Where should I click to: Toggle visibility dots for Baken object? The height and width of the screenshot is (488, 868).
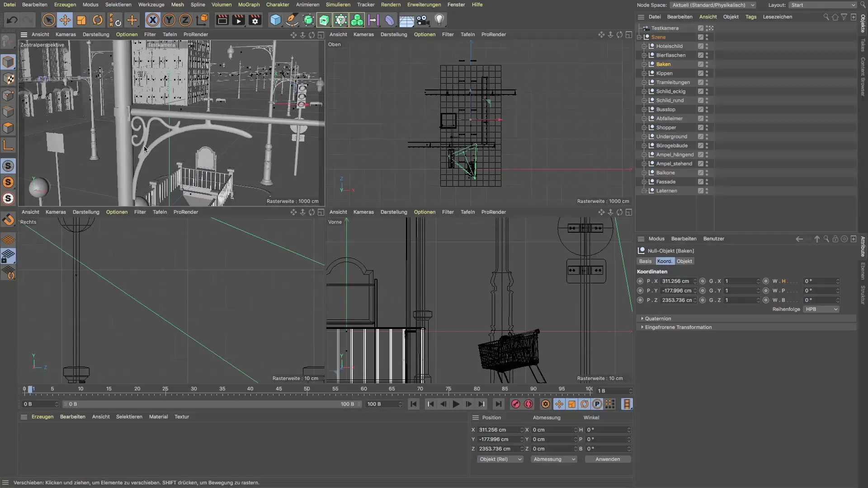[x=707, y=64]
